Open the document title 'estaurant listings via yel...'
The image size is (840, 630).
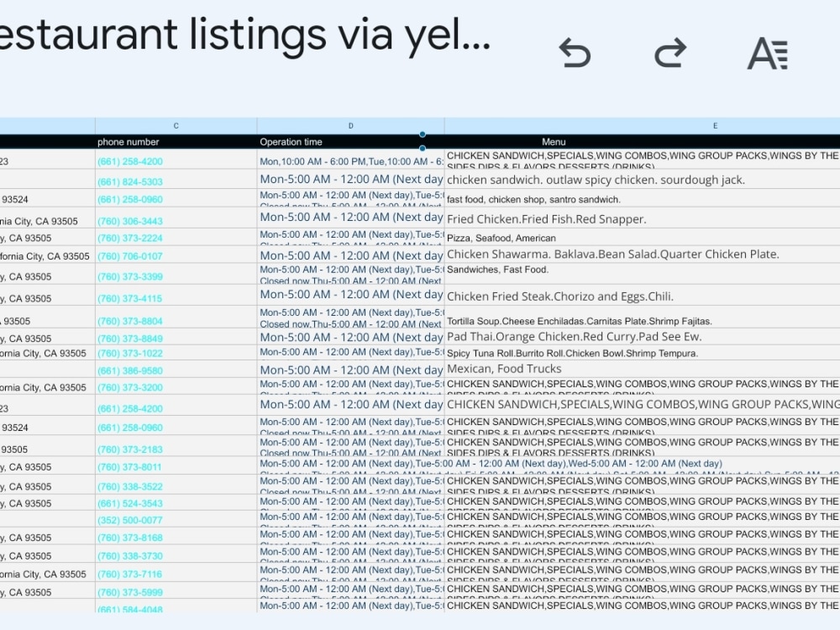pyautogui.click(x=244, y=35)
